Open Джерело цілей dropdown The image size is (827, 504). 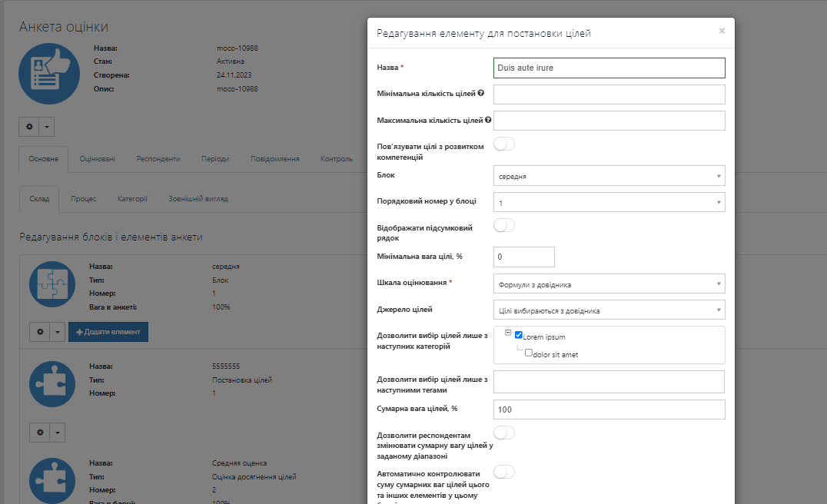[x=609, y=310]
